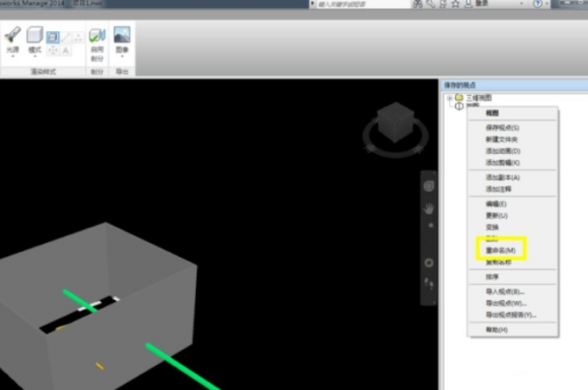Screen dimensions: 588x390
Task: Expand the 图像 dropdown arrow
Action: point(122,56)
